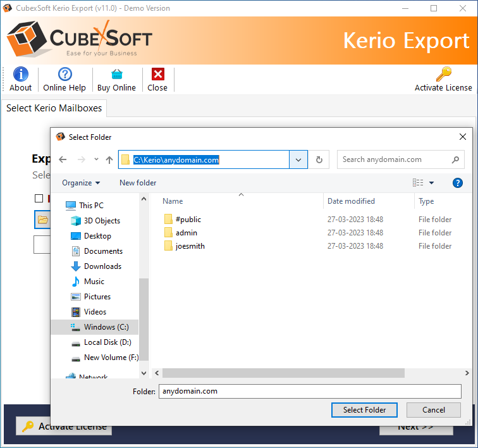Open the About toolbar item

[20, 79]
